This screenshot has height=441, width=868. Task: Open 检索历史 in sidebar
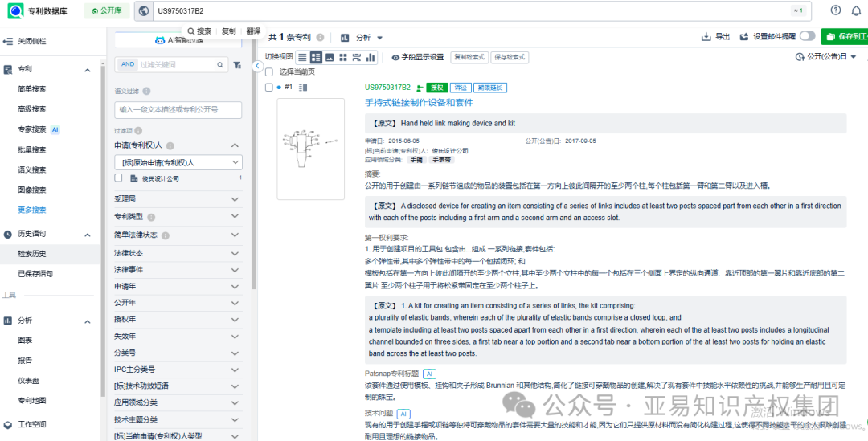(32, 254)
